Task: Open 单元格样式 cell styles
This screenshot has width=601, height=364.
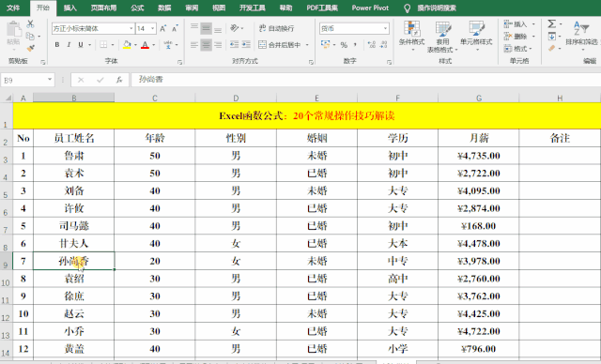Action: point(476,36)
